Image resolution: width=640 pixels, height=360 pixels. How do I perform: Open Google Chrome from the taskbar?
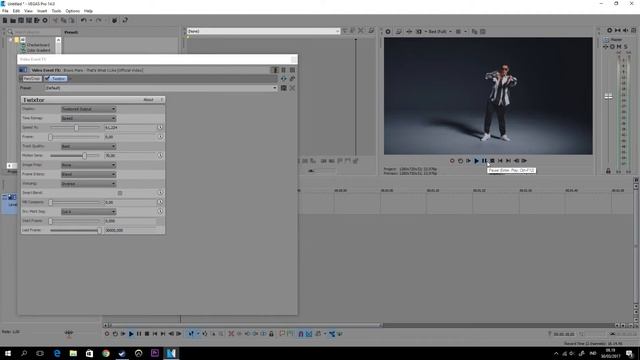point(106,353)
